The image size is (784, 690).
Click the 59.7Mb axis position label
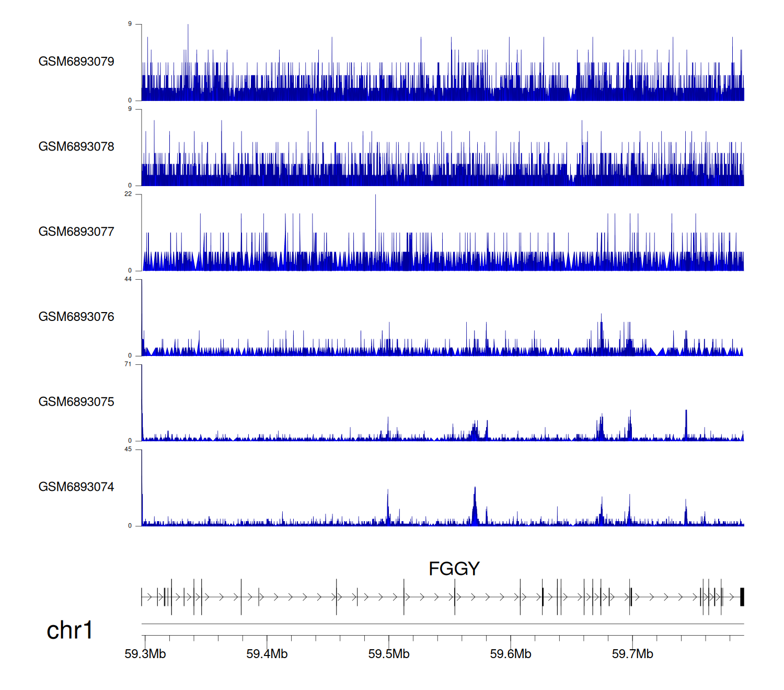coord(632,654)
